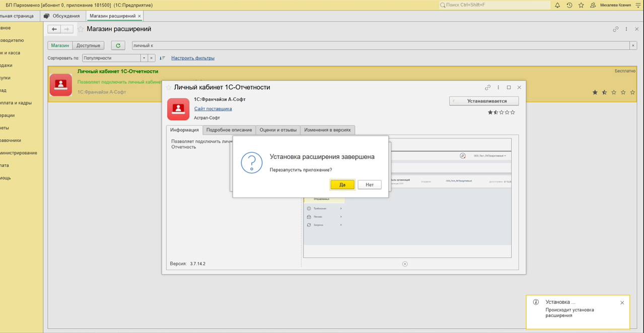
Task: Toggle sort direction icon
Action: tap(162, 58)
